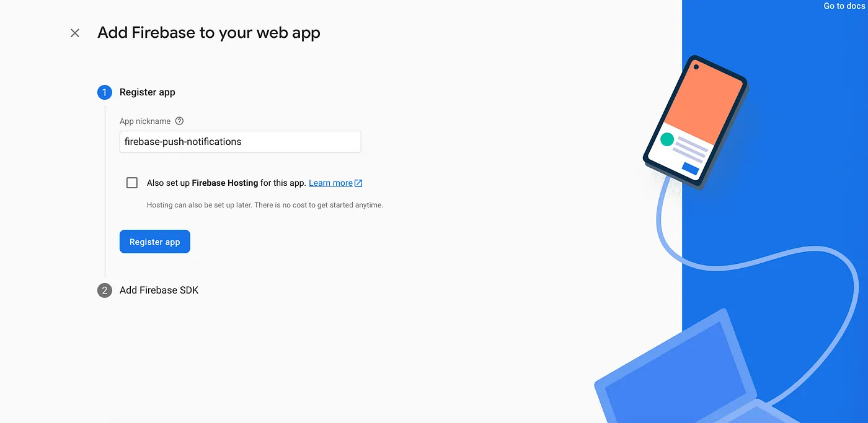Click the orange screen area of the phone illustration
Image resolution: width=868 pixels, height=423 pixels.
[702, 100]
